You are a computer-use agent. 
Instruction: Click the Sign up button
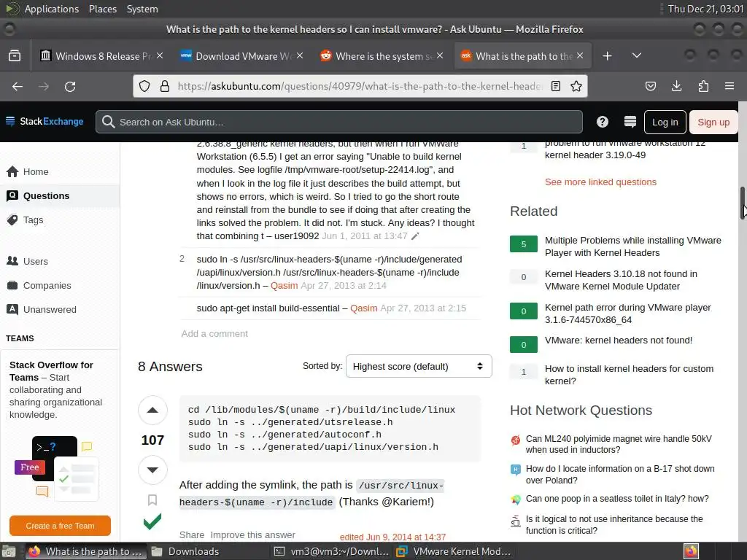pos(713,122)
